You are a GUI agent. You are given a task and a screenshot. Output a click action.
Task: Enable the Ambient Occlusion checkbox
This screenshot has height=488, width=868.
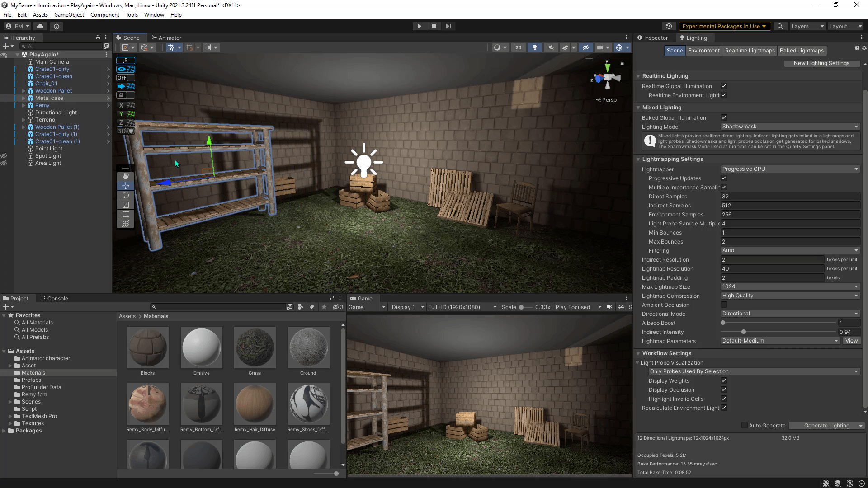[x=724, y=305]
